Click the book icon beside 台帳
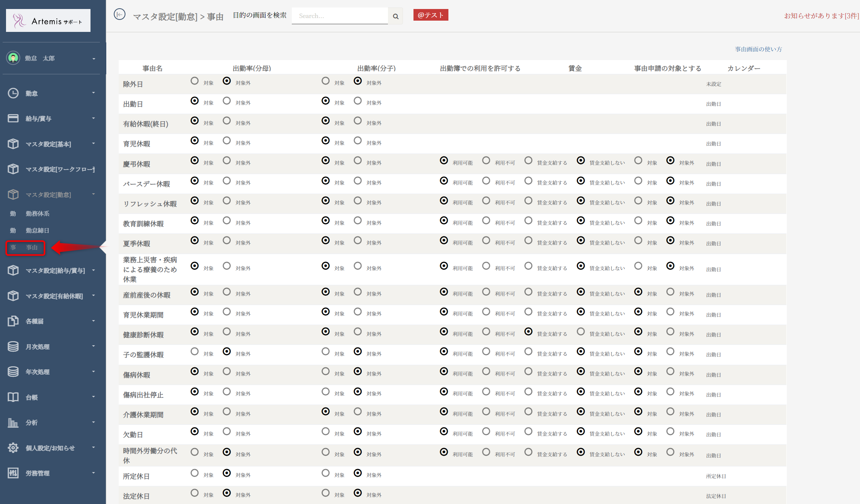 click(13, 397)
